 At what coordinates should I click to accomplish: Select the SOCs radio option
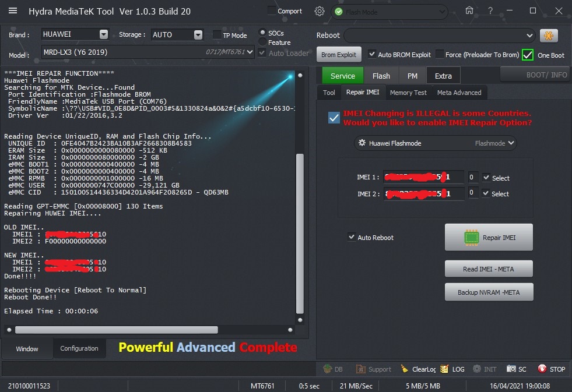click(x=262, y=33)
